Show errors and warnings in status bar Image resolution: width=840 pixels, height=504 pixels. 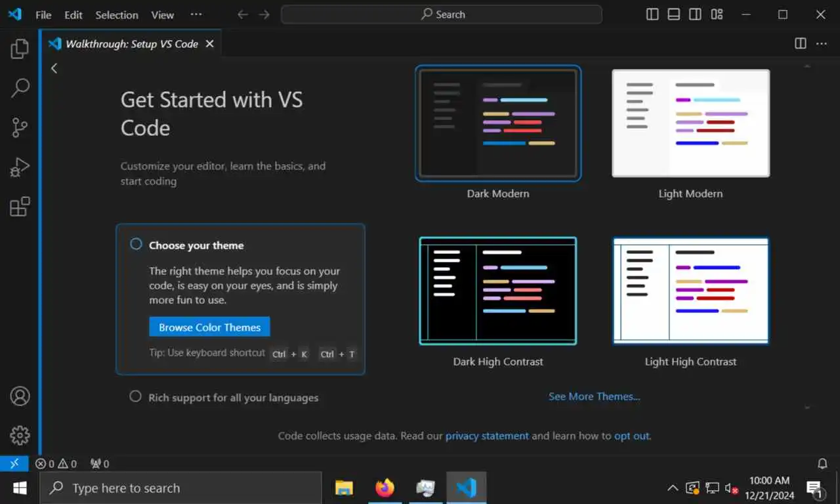[56, 464]
